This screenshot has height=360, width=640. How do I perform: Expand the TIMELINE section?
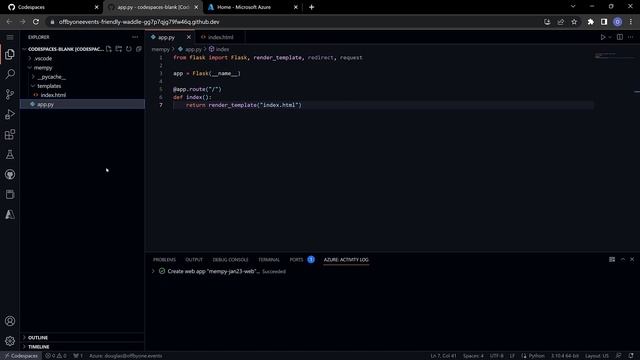click(82, 347)
